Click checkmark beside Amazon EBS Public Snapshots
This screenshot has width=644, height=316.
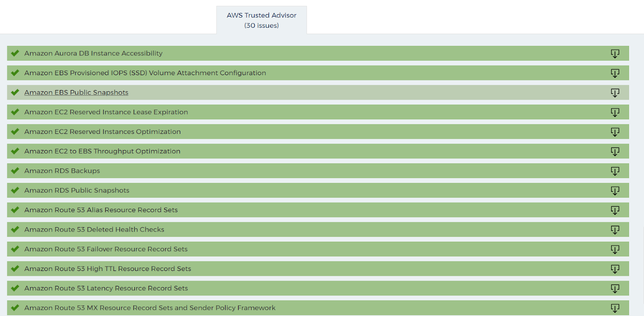(15, 92)
